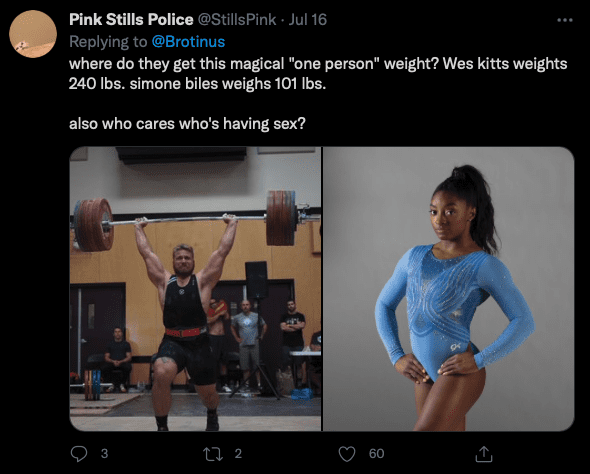The image size is (590, 474).
Task: Click the like count number 60
Action: (x=376, y=454)
